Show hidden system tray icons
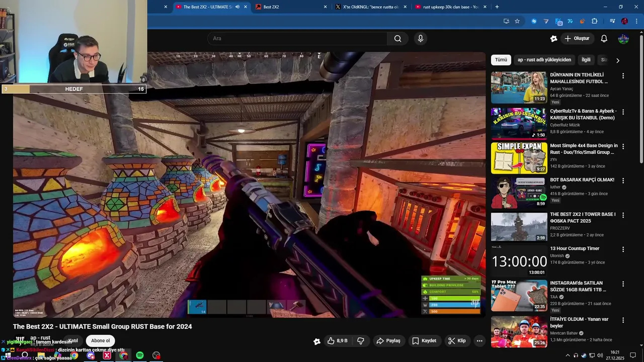Viewport: 644px width, 362px height. [x=568, y=355]
